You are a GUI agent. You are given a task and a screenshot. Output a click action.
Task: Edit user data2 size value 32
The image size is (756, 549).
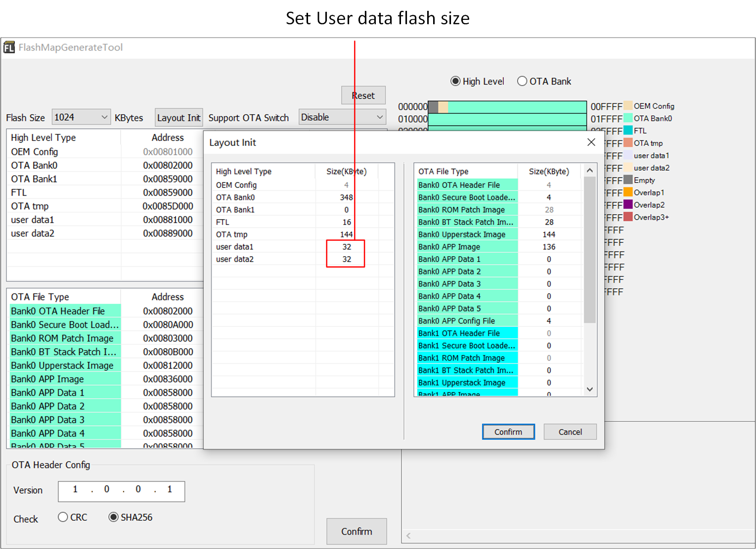347,259
